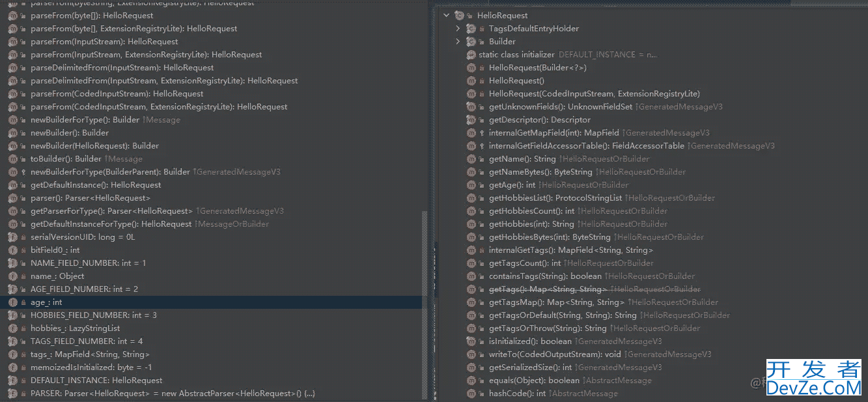Collapse the HelloRequest class node
This screenshot has width=868, height=402.
[446, 15]
